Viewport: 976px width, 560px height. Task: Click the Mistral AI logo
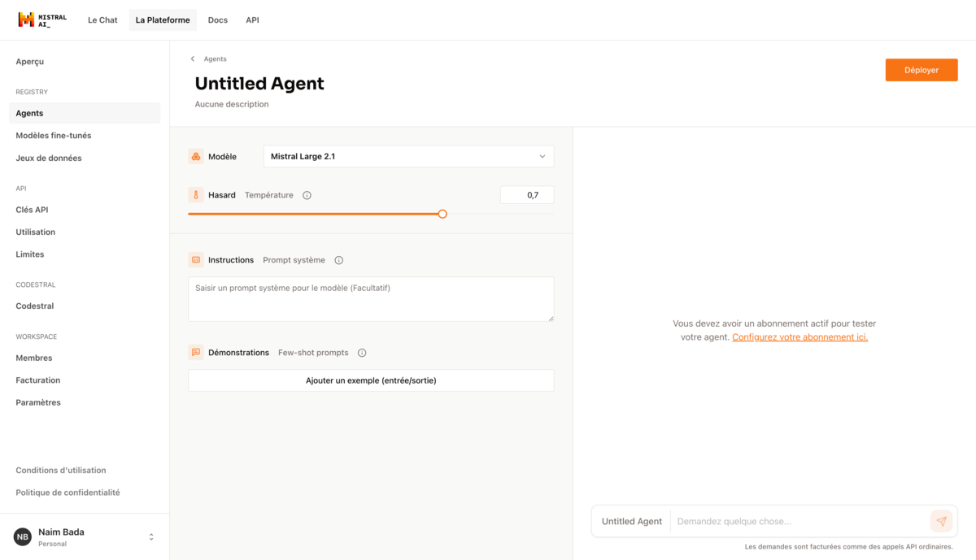point(42,20)
